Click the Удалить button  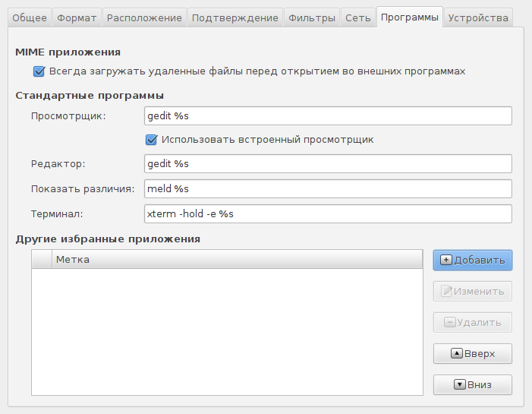[473, 323]
